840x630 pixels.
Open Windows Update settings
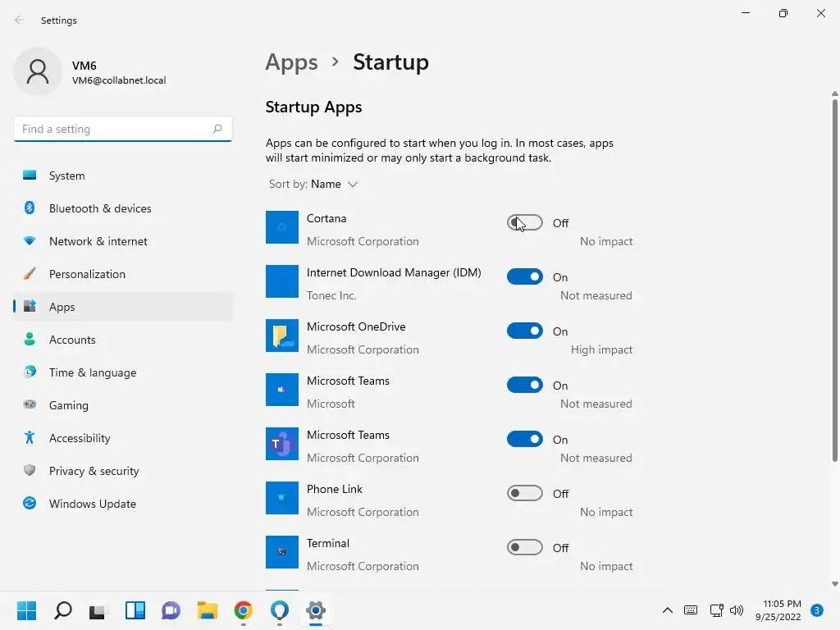tap(123, 504)
